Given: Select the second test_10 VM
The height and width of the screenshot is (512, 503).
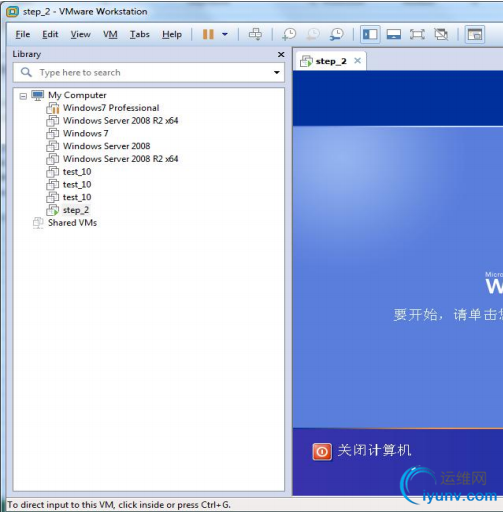Looking at the screenshot, I should pos(77,184).
